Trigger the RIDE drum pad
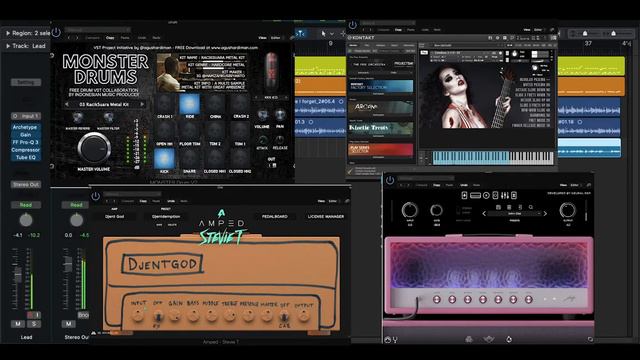 [189, 104]
